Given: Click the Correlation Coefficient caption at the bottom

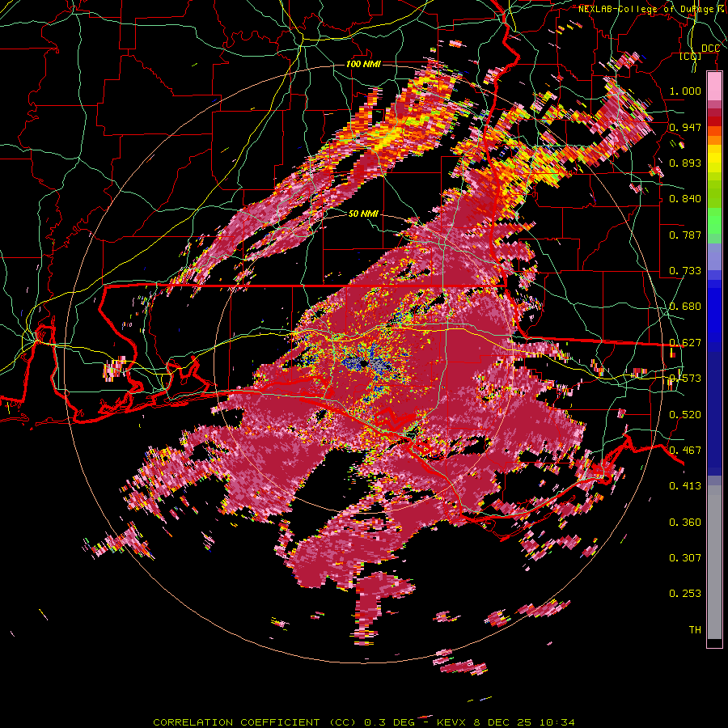Looking at the screenshot, I should coord(364,722).
